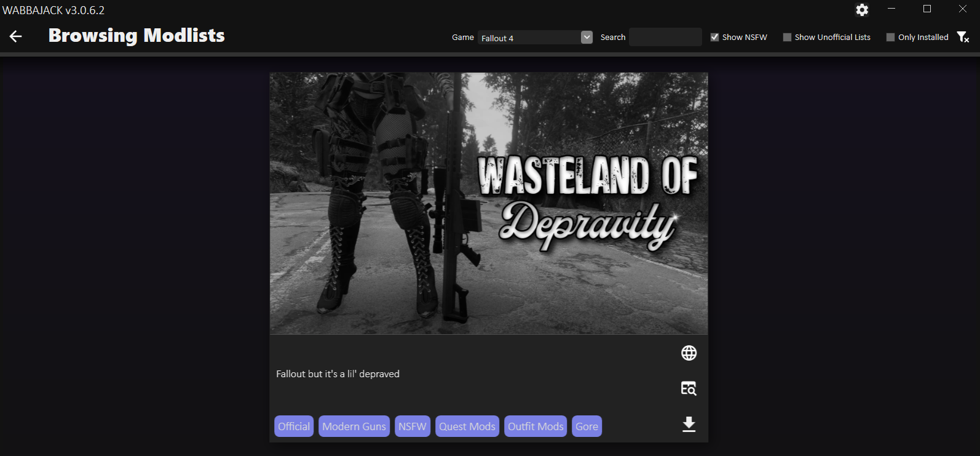The width and height of the screenshot is (980, 456).
Task: Go back using the left arrow icon
Action: click(x=16, y=36)
